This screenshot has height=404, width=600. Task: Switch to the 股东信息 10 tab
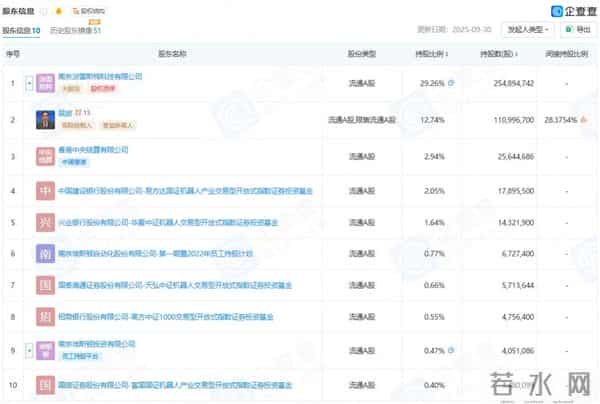[x=21, y=31]
